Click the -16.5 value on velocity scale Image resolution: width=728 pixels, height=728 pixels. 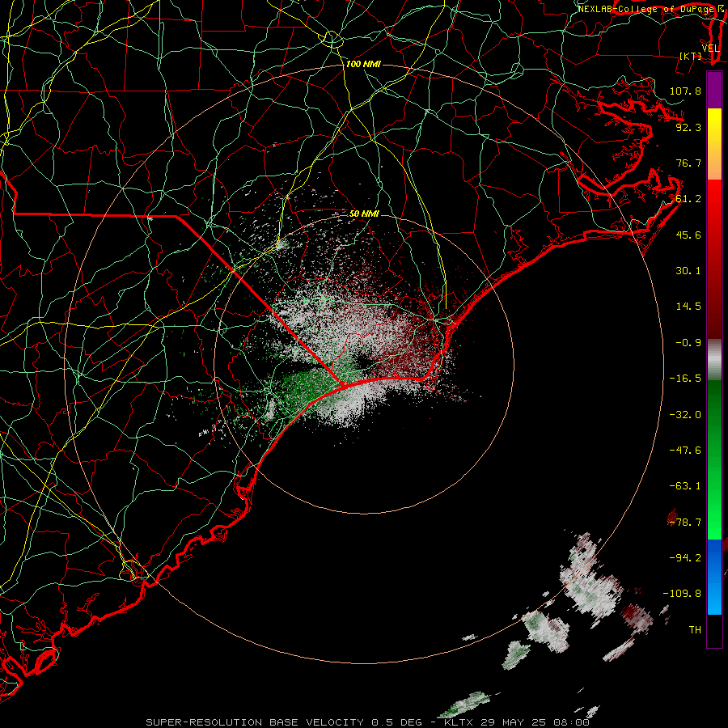685,379
